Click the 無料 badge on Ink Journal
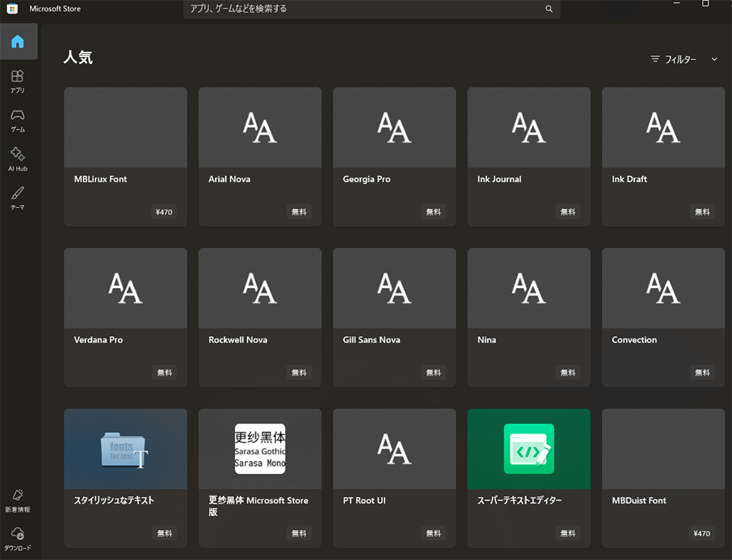The height and width of the screenshot is (560, 732). (567, 212)
